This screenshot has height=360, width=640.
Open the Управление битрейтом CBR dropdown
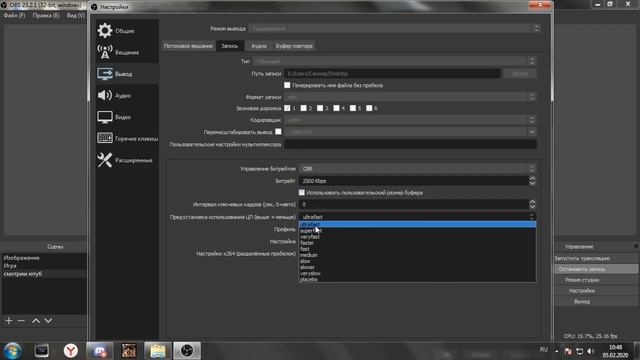tap(417, 169)
